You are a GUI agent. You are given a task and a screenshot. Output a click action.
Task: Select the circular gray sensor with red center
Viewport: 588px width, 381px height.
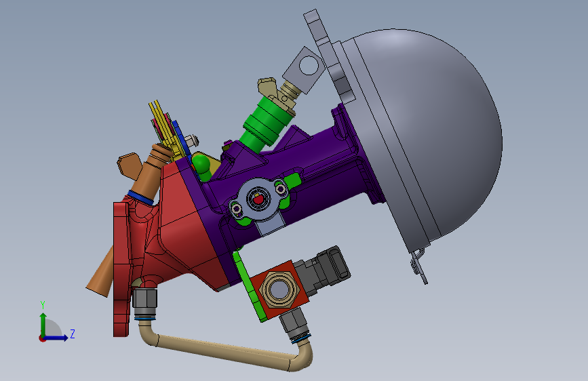(258, 199)
